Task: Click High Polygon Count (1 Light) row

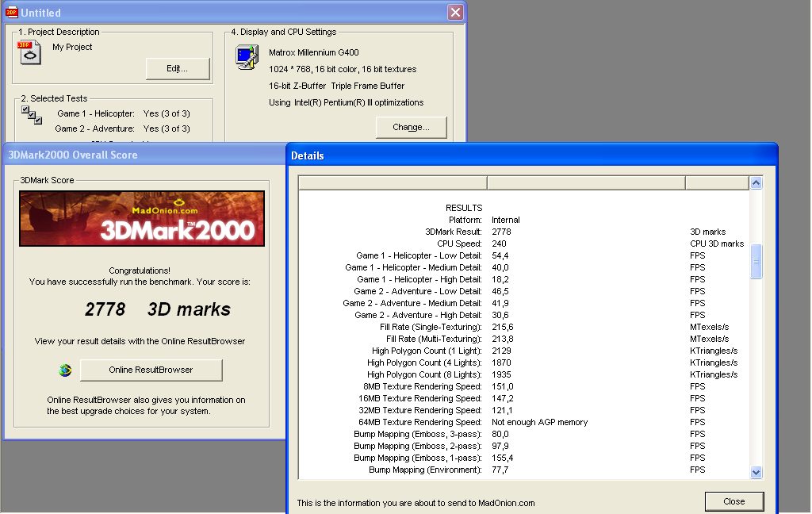Action: 524,351
